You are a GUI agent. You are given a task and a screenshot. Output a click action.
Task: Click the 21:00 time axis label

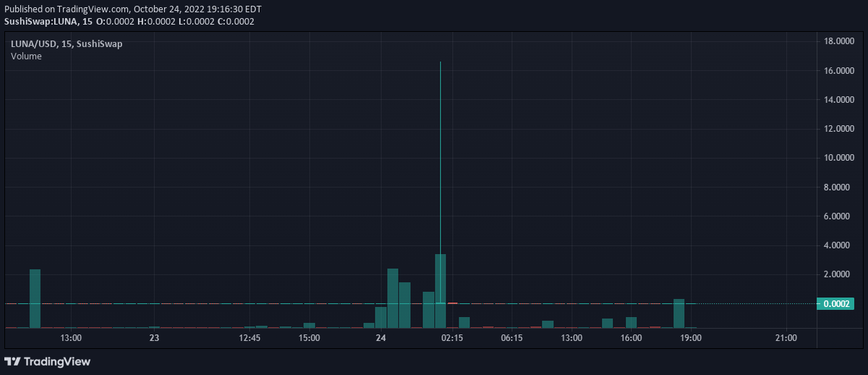click(x=786, y=338)
